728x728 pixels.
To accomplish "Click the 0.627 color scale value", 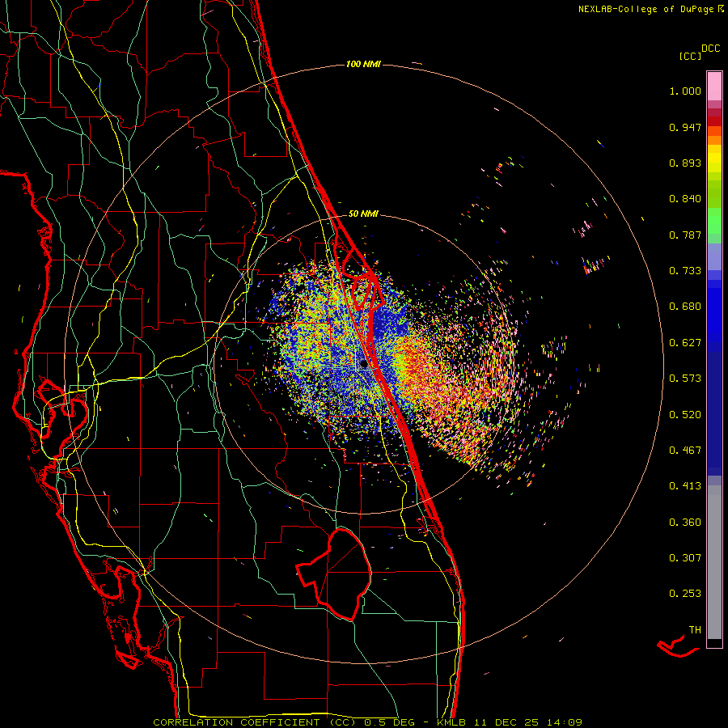I will 685,343.
